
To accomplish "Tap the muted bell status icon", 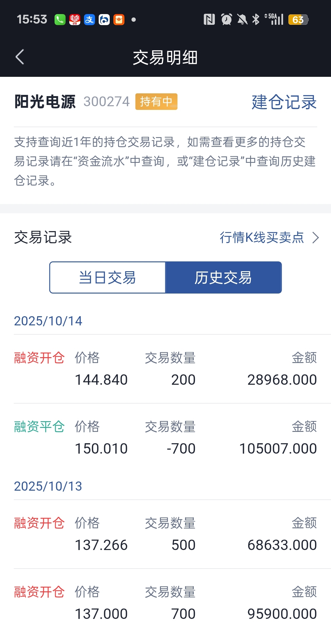I will pyautogui.click(x=242, y=20).
